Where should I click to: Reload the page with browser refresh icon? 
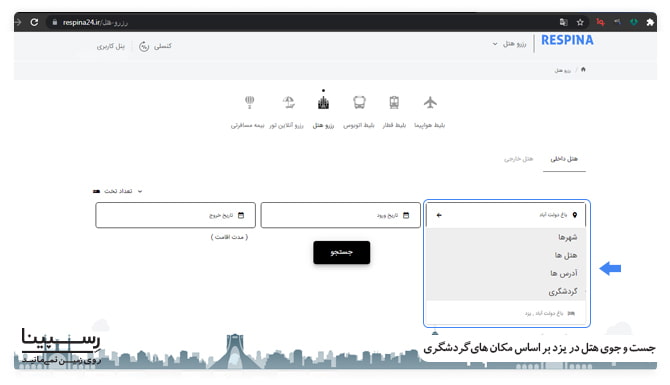pyautogui.click(x=34, y=22)
